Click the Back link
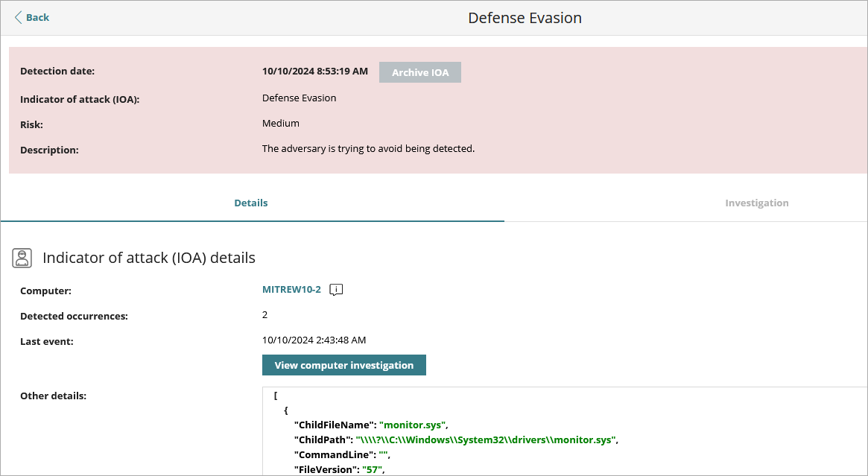Screen dimensions: 868x476 coord(37,17)
